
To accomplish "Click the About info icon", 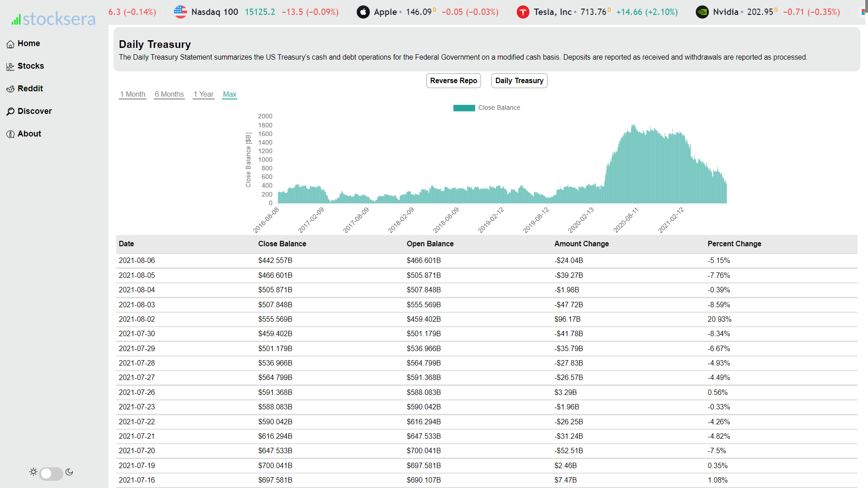I will click(10, 134).
